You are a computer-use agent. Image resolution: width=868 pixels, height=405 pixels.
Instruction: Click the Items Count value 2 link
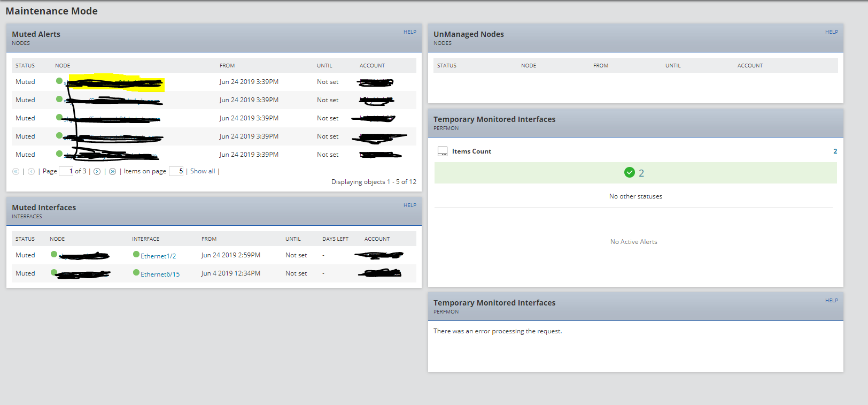(x=835, y=151)
